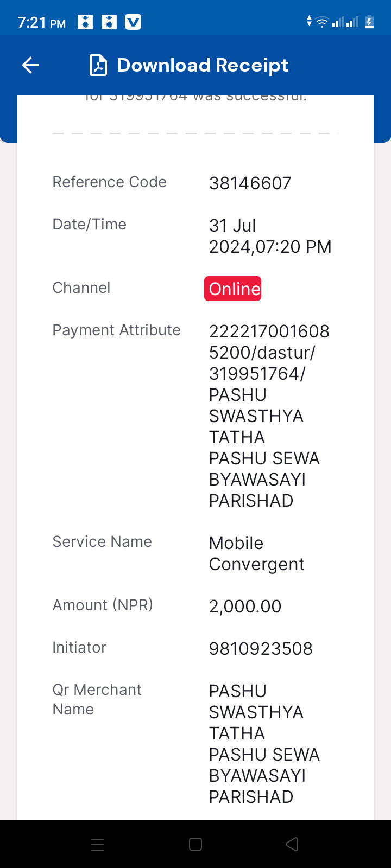
Task: Tap the Wi-Fi status icon
Action: pyautogui.click(x=322, y=22)
